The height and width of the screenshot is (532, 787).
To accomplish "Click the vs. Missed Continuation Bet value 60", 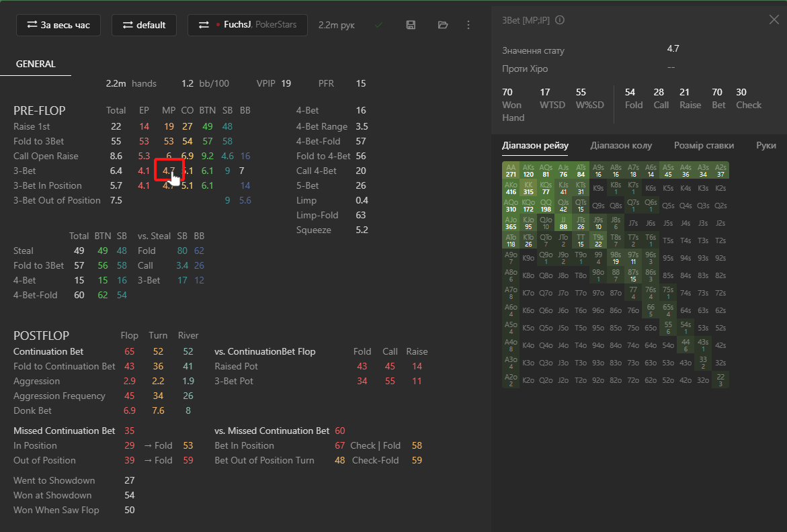I will click(340, 431).
